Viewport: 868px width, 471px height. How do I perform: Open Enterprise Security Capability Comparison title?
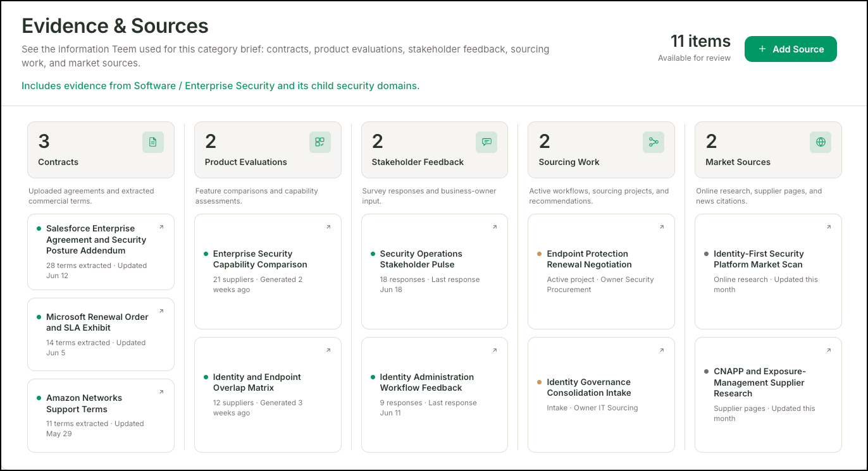pos(260,259)
